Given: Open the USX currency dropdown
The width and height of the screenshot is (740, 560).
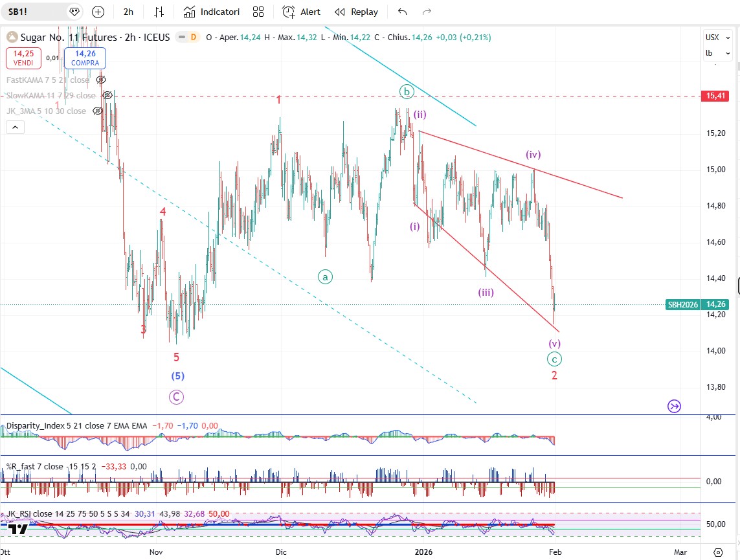Looking at the screenshot, I should point(713,38).
